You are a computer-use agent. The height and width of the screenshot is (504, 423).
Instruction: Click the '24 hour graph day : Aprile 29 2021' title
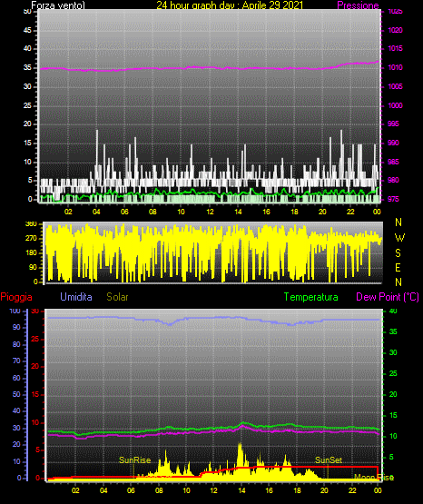[x=230, y=5]
